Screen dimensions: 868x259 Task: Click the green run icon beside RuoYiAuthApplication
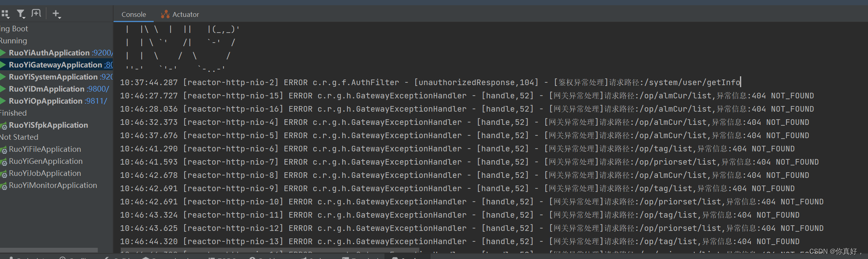(x=3, y=53)
